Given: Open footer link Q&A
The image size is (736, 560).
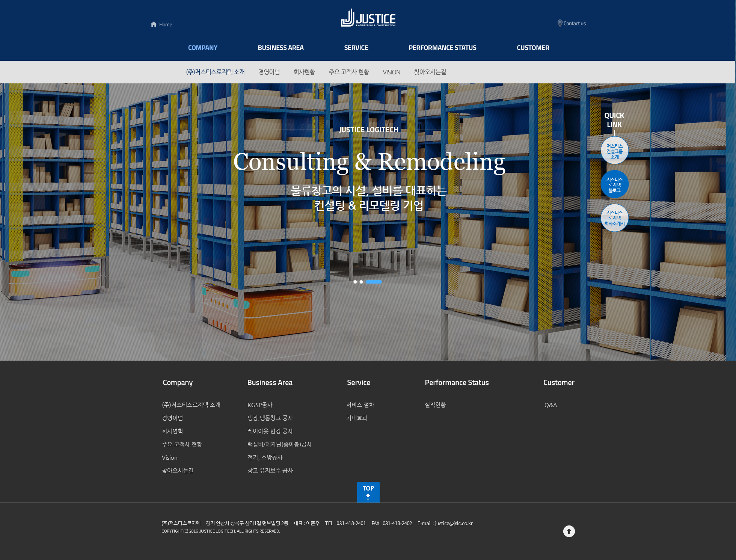Looking at the screenshot, I should [x=550, y=405].
